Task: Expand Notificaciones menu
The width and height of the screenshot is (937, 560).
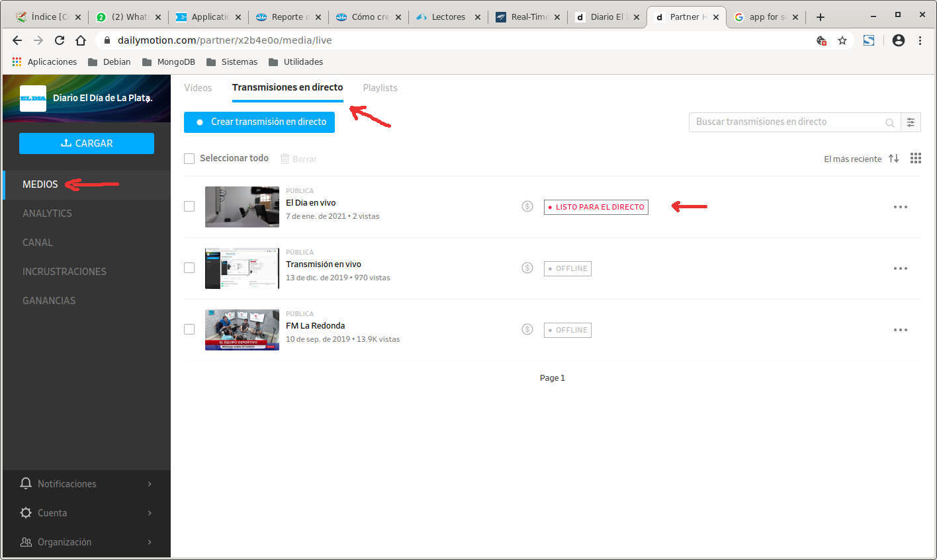Action: (86, 484)
